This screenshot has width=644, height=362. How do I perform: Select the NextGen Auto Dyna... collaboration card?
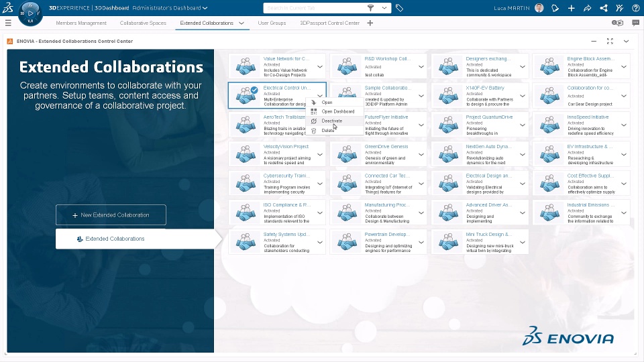[480, 154]
